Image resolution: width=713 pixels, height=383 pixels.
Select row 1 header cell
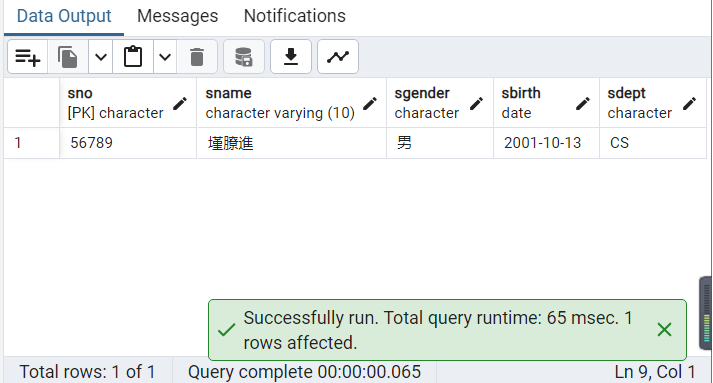click(32, 143)
